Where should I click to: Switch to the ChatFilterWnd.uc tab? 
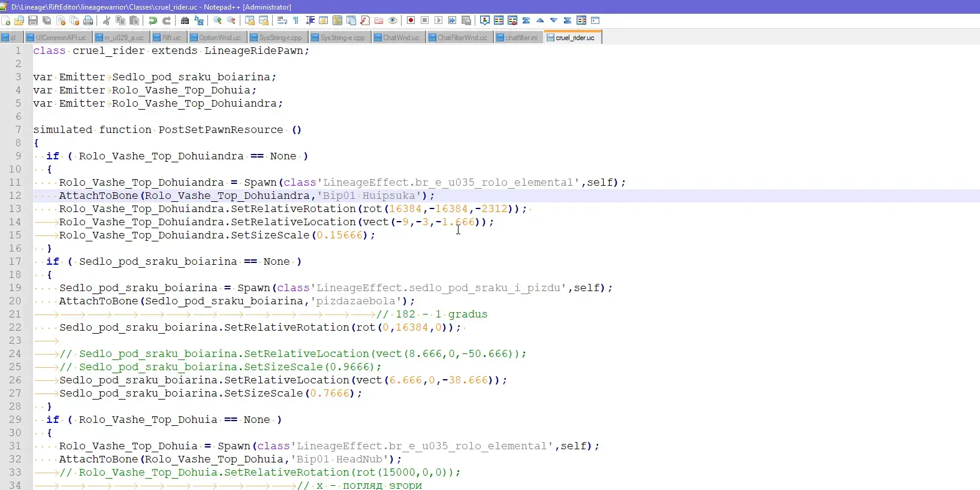pos(460,37)
